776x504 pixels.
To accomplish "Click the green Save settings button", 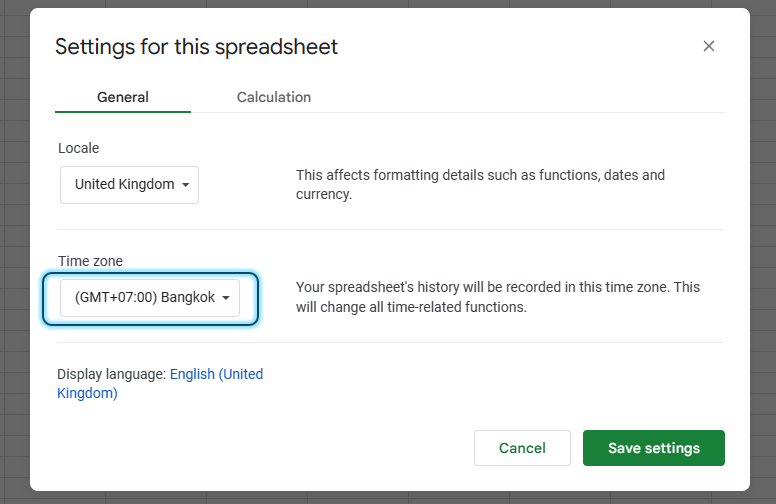I will (653, 448).
